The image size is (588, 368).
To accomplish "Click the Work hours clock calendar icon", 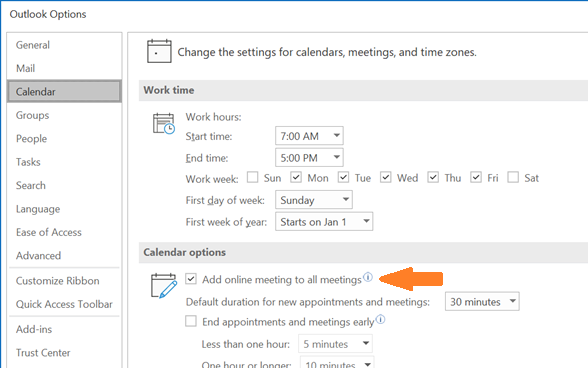I will [x=164, y=123].
